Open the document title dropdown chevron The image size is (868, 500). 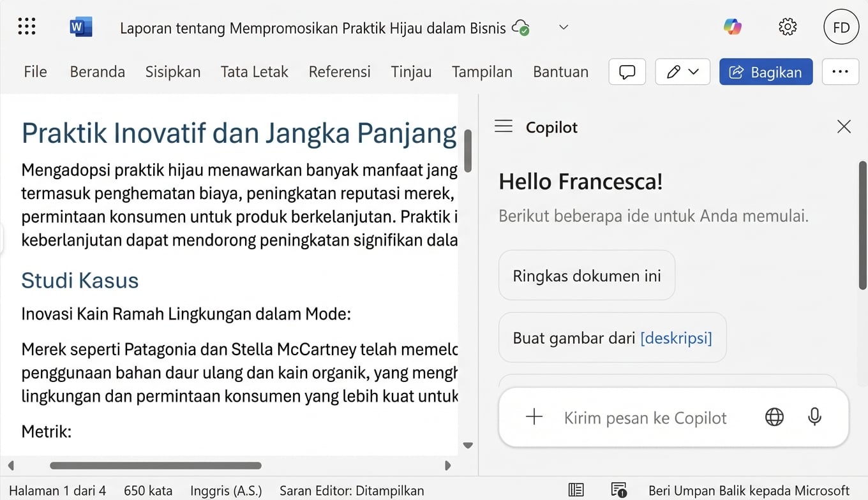click(562, 27)
